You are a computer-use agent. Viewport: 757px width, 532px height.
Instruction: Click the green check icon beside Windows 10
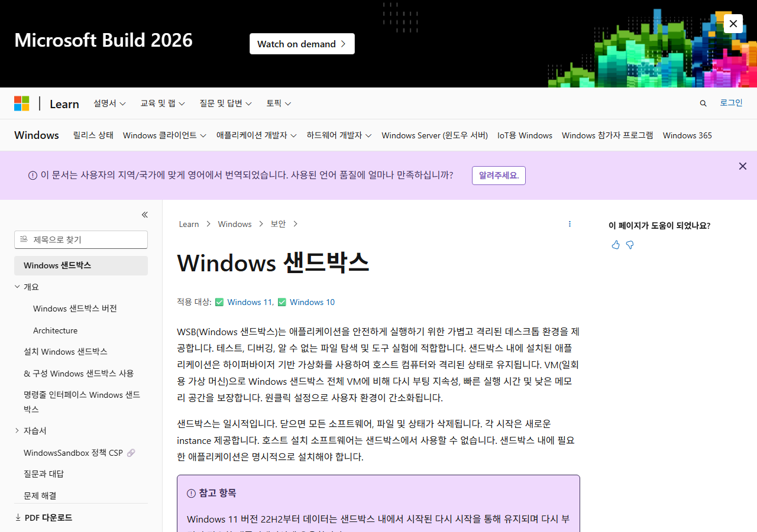tap(282, 302)
